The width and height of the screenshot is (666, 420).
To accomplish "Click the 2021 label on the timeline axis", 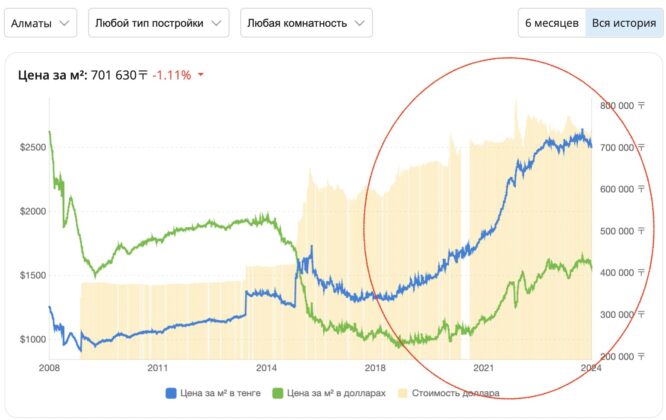I will click(x=483, y=368).
